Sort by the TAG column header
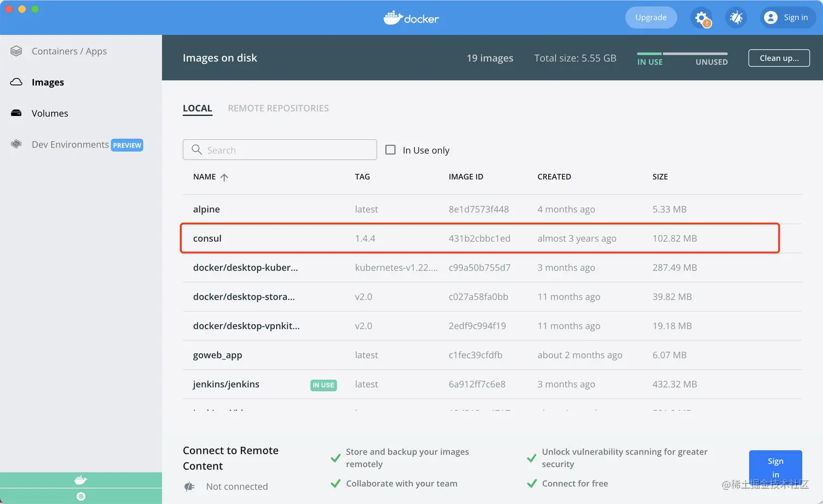Viewport: 823px width, 504px height. point(363,177)
